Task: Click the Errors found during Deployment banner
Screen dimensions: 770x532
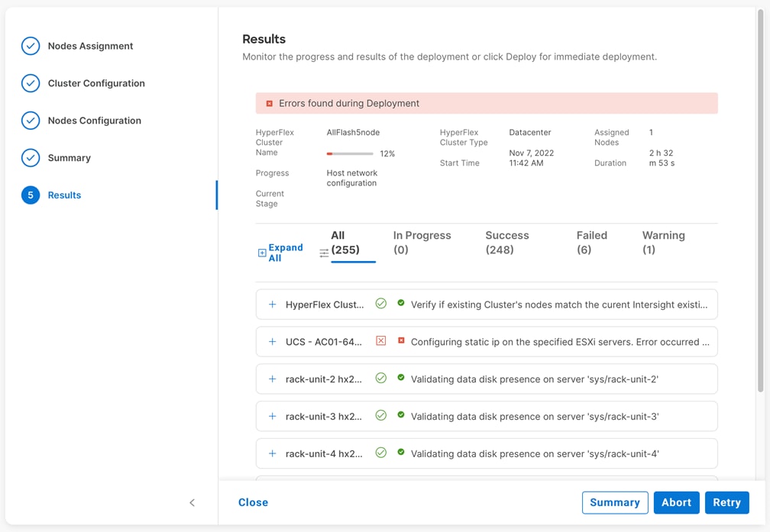Action: [x=487, y=104]
